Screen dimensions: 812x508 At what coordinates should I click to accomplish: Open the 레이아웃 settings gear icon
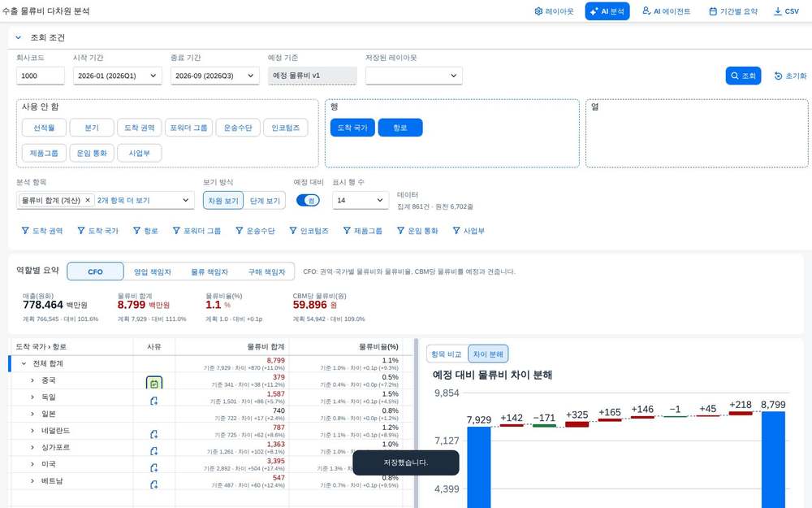(538, 11)
